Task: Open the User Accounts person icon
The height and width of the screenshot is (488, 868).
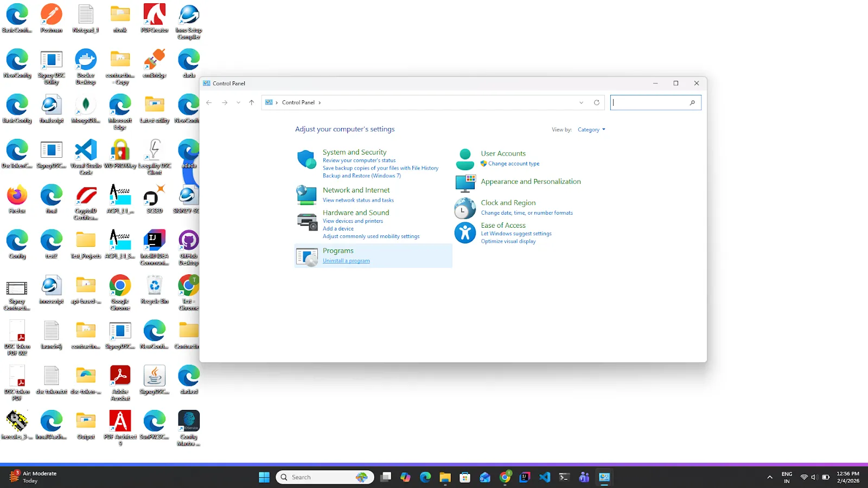Action: pyautogui.click(x=465, y=159)
